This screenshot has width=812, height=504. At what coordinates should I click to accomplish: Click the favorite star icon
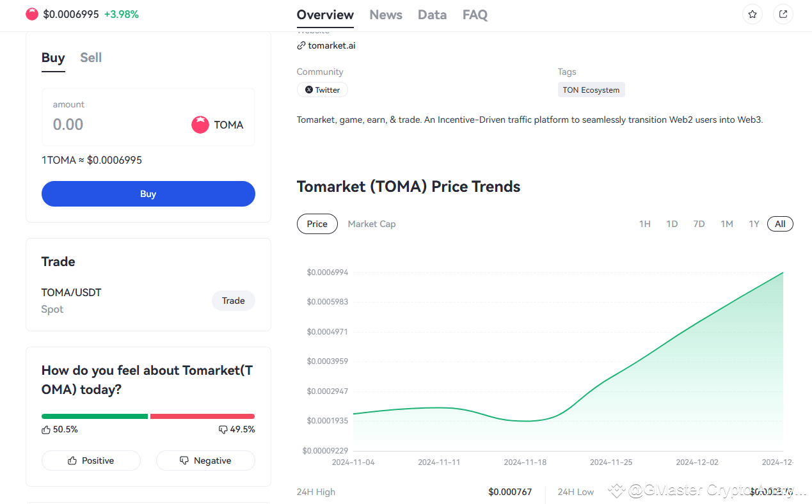[752, 14]
